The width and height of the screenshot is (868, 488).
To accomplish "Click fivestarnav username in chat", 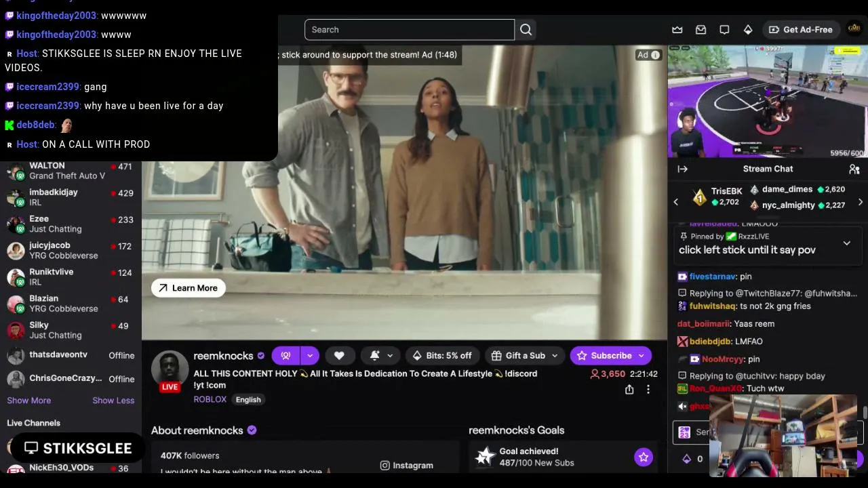I will (x=713, y=277).
